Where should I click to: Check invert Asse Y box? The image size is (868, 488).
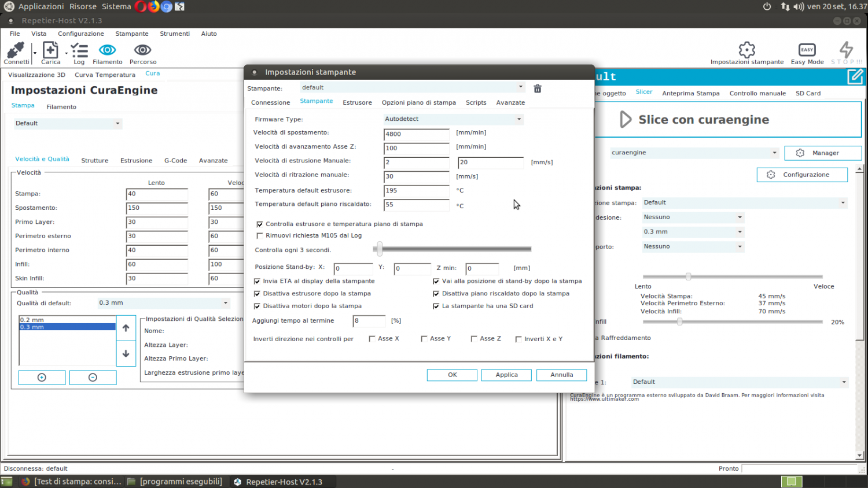424,339
